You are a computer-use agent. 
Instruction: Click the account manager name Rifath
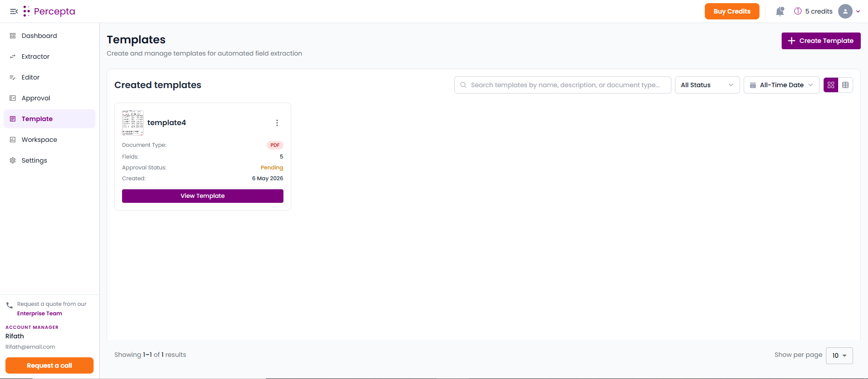pos(14,336)
